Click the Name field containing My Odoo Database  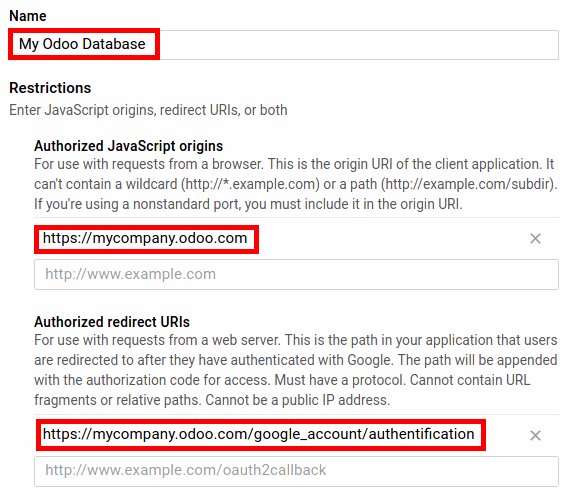(284, 45)
